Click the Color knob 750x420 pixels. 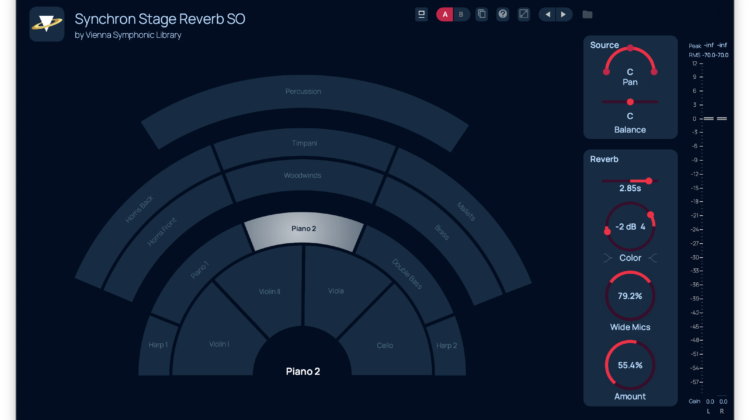tap(630, 227)
